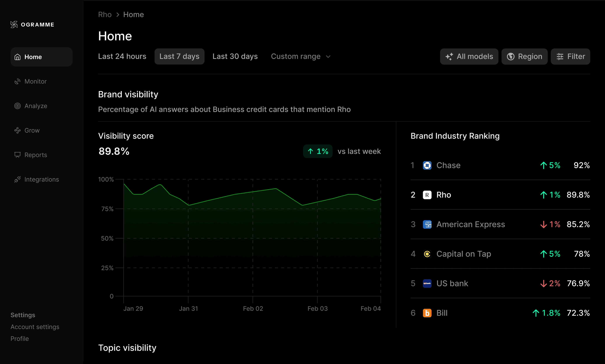
Task: Click the Feb 04 marker on chart axis
Action: click(371, 309)
